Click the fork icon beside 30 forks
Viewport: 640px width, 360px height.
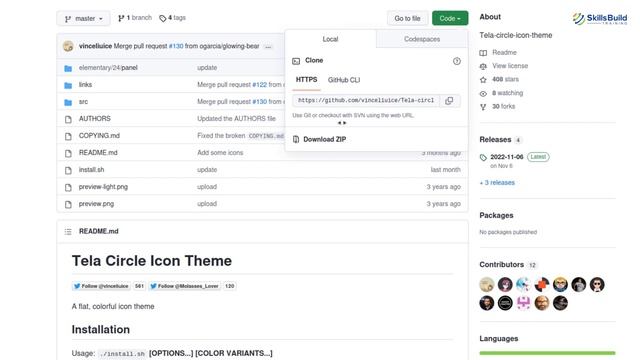(483, 107)
